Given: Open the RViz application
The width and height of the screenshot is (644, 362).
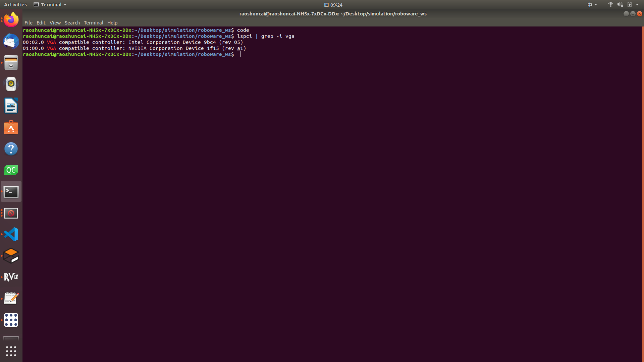Looking at the screenshot, I should pyautogui.click(x=11, y=277).
